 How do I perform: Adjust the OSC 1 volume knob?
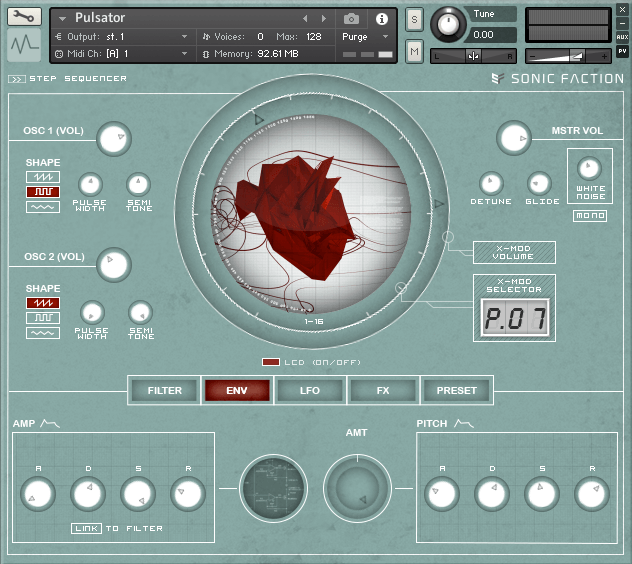coord(114,138)
